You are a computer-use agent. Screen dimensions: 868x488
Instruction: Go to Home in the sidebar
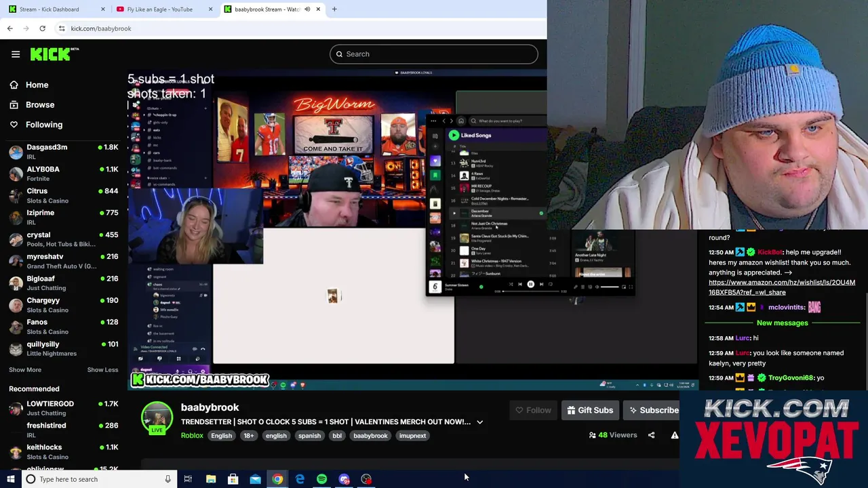pyautogui.click(x=37, y=85)
